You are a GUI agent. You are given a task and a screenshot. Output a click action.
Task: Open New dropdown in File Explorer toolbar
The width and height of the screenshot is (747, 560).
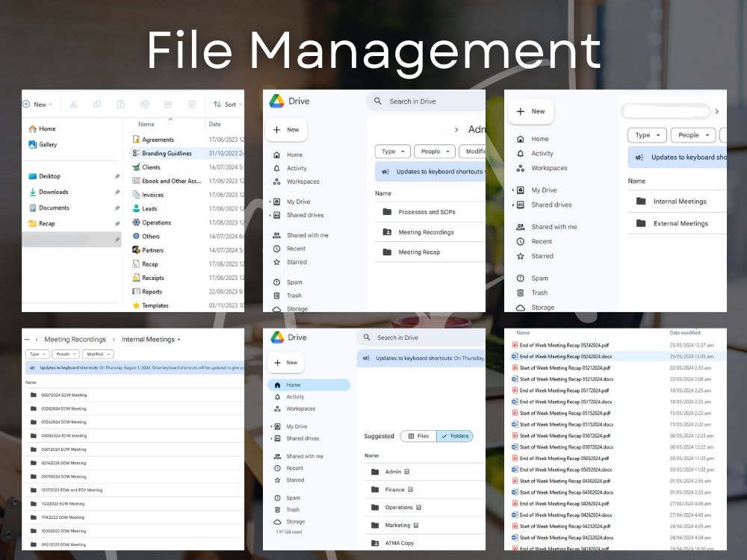point(37,105)
